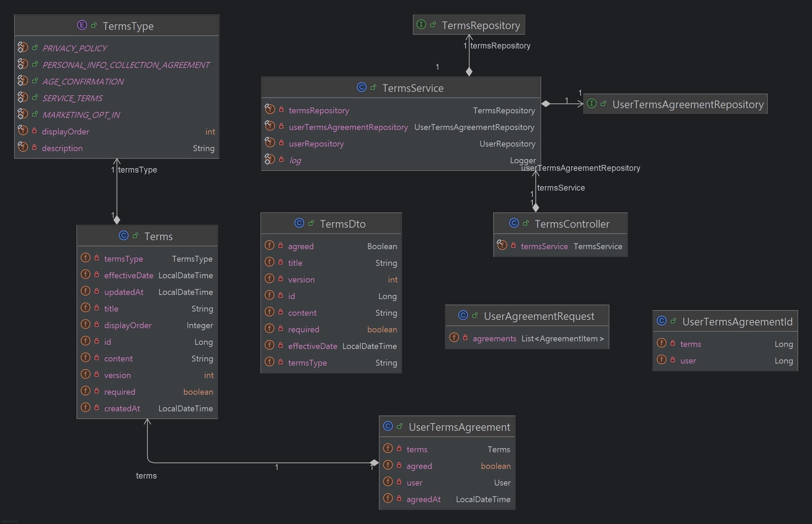Click the class icon beside UserTermsAgreementId
812x524 pixels.
coord(661,321)
